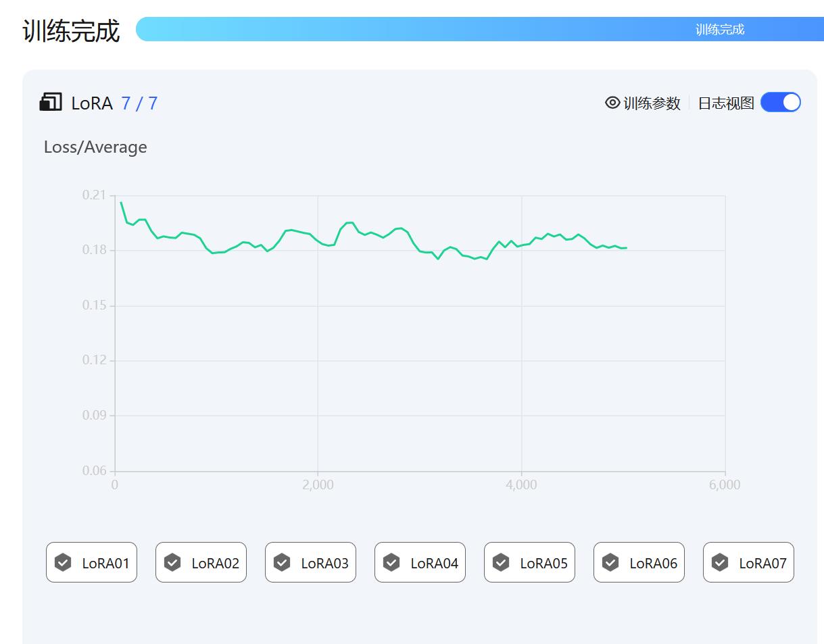Select the LoRA04 model button

[420, 562]
